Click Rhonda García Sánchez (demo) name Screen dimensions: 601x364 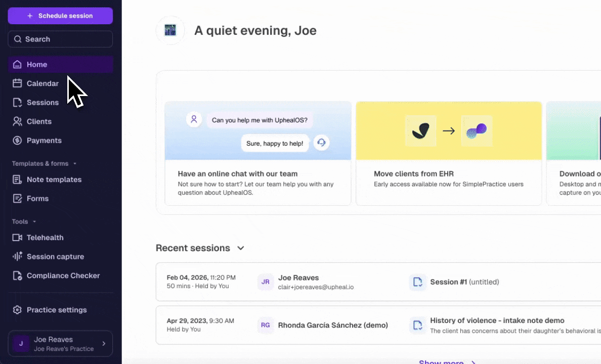(x=333, y=325)
